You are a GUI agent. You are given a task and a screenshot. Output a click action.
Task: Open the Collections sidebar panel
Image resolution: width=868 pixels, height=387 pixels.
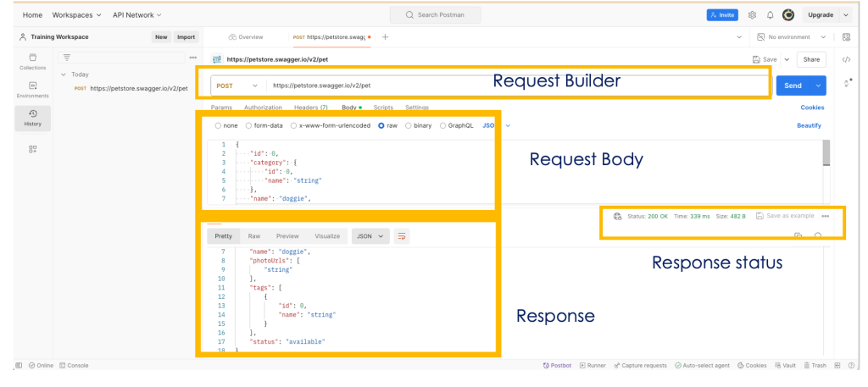32,61
